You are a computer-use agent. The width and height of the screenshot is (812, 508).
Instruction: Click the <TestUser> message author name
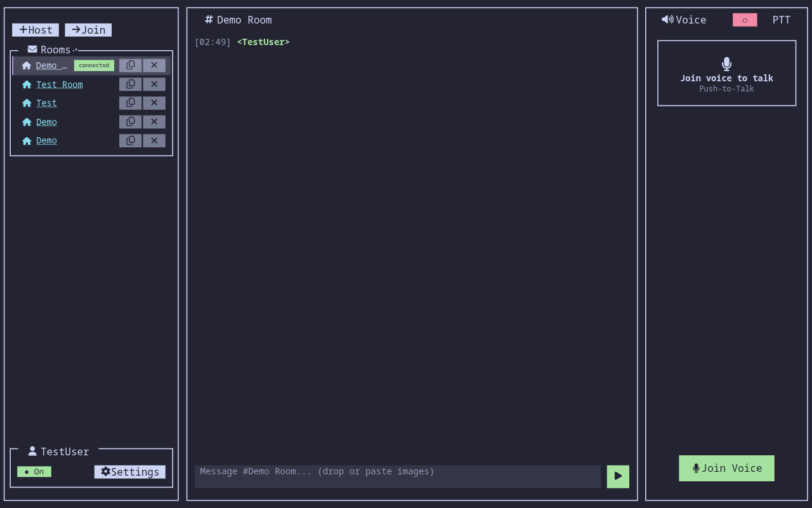coord(263,42)
